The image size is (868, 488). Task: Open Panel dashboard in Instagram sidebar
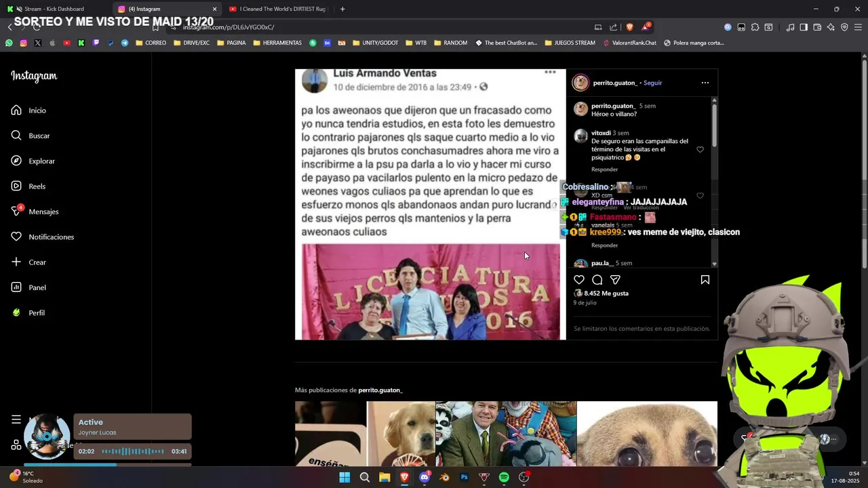(x=28, y=287)
